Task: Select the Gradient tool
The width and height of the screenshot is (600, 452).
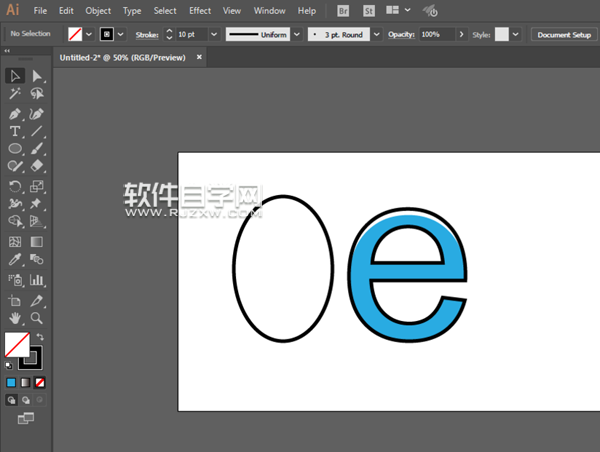Action: point(37,242)
